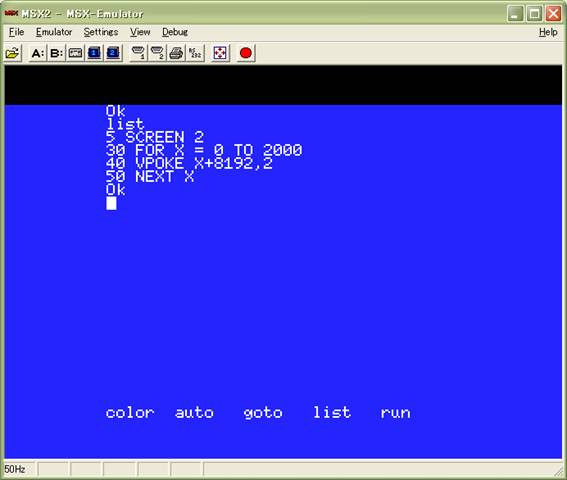Toggle fullscreen with the arrows icon
Image resolution: width=567 pixels, height=480 pixels.
pos(220,53)
